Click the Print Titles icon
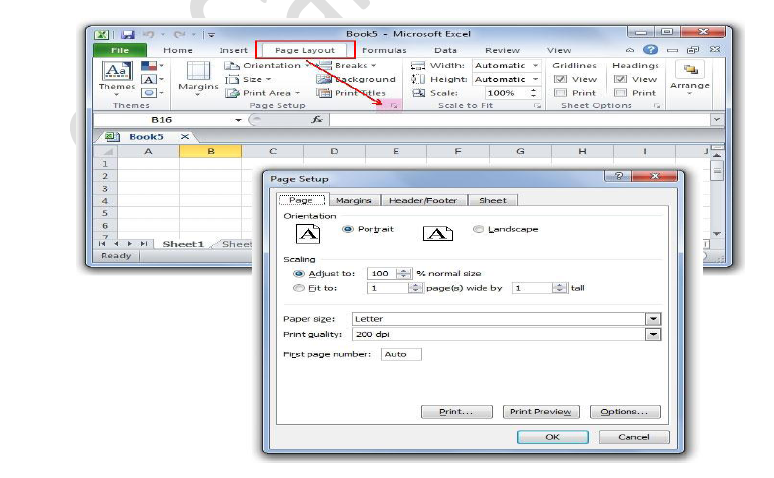This screenshot has width=774, height=478. pos(324,93)
